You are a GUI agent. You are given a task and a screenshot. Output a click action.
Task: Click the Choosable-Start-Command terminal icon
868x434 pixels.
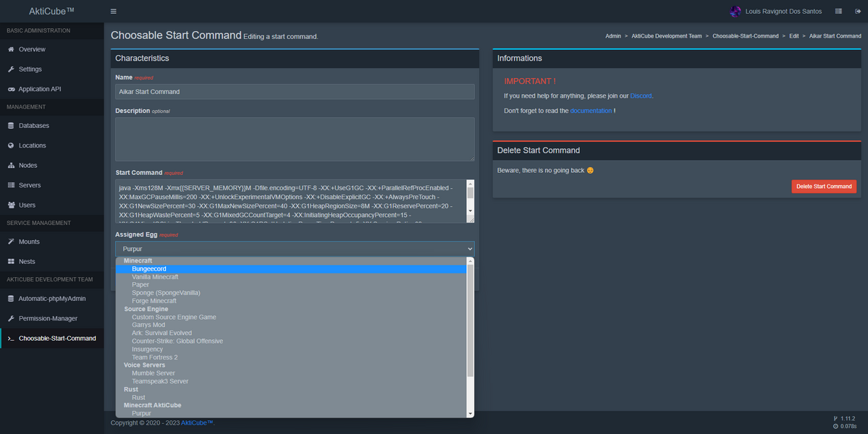point(11,339)
